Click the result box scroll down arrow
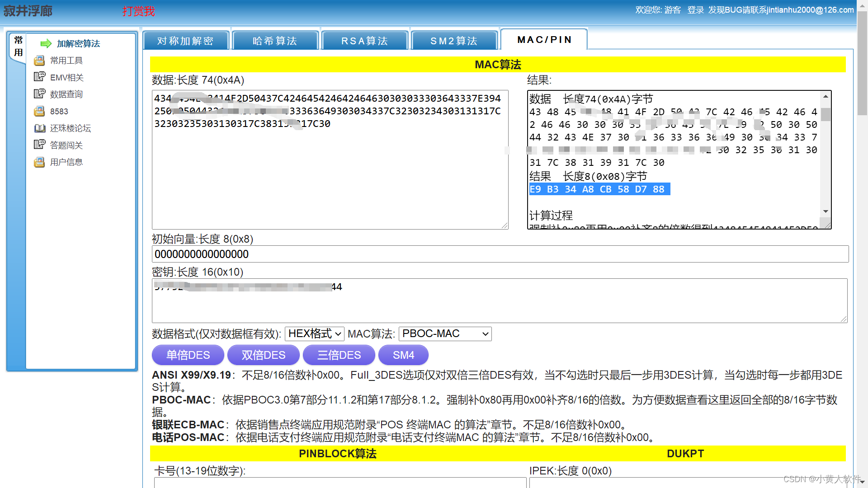The width and height of the screenshot is (868, 488). click(x=826, y=211)
